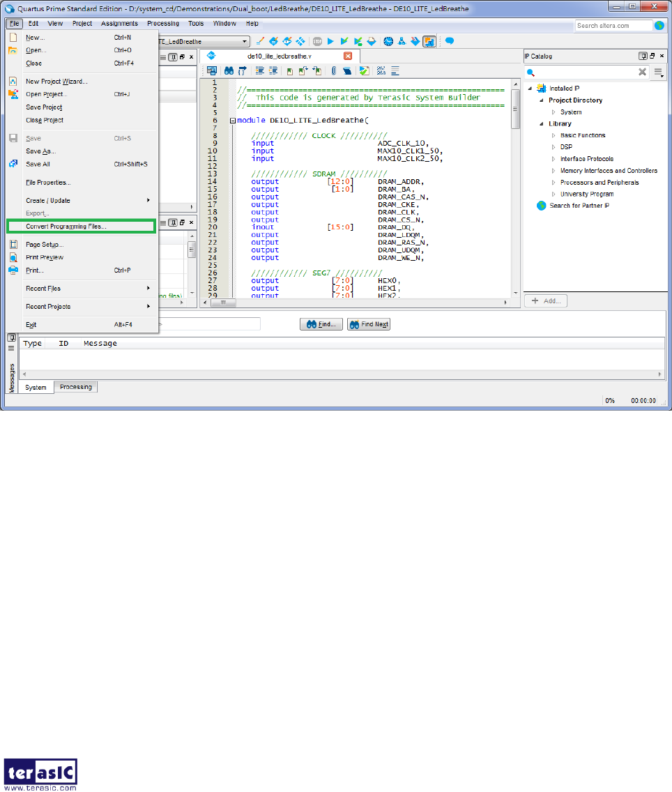Click the Type column header in Messages
The image size is (672, 792).
point(32,344)
